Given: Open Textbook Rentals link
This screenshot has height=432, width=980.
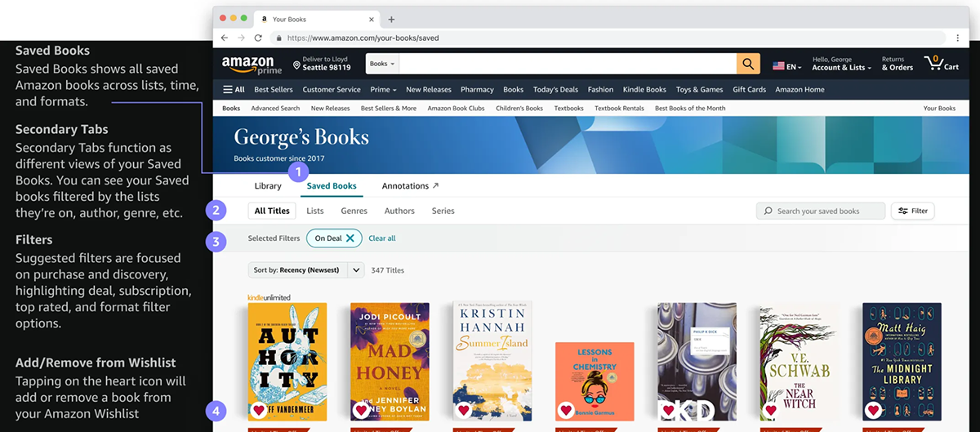Looking at the screenshot, I should 619,108.
